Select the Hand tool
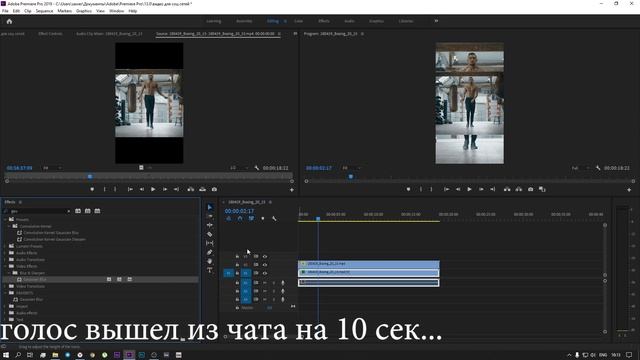Image resolution: width=640 pixels, height=360 pixels. 210,261
